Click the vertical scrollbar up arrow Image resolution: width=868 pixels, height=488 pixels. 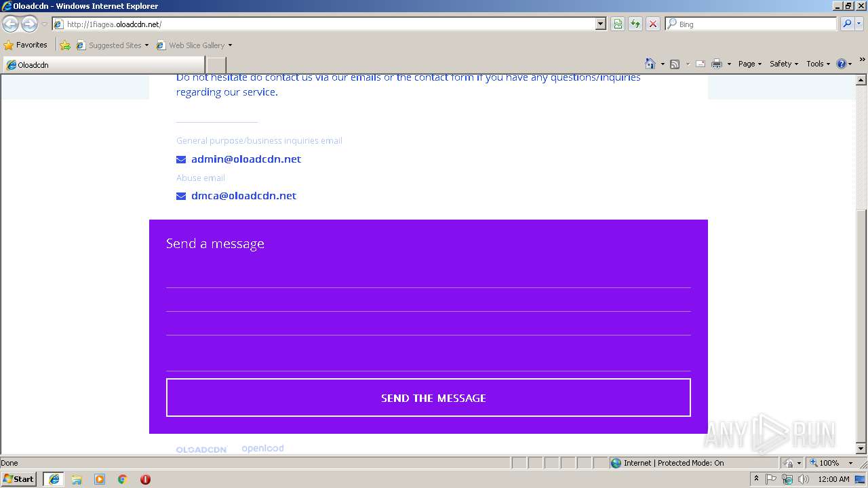tap(862, 80)
